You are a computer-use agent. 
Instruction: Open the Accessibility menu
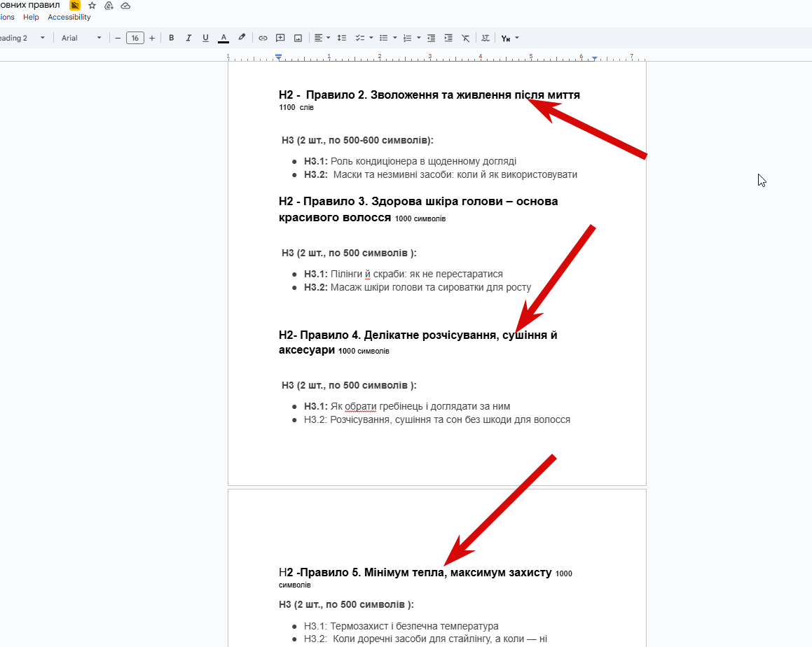point(69,17)
